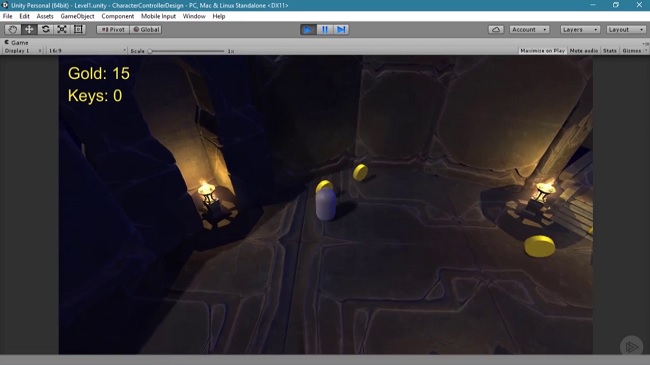Step one frame forward

coord(341,29)
